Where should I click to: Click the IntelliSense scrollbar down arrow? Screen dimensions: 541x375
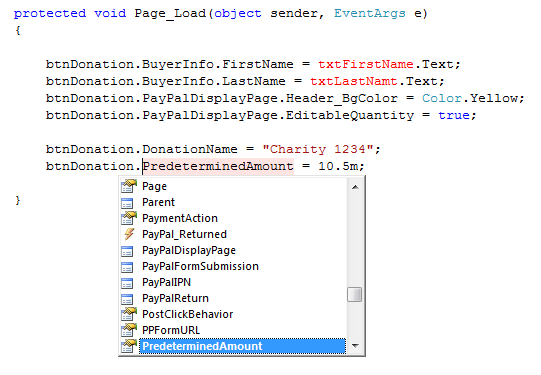pos(355,345)
